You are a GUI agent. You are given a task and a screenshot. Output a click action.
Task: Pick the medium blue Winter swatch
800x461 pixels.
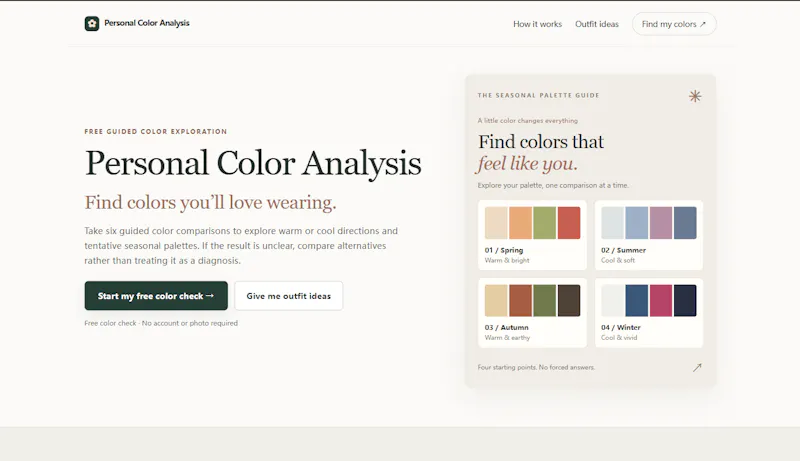[637, 300]
